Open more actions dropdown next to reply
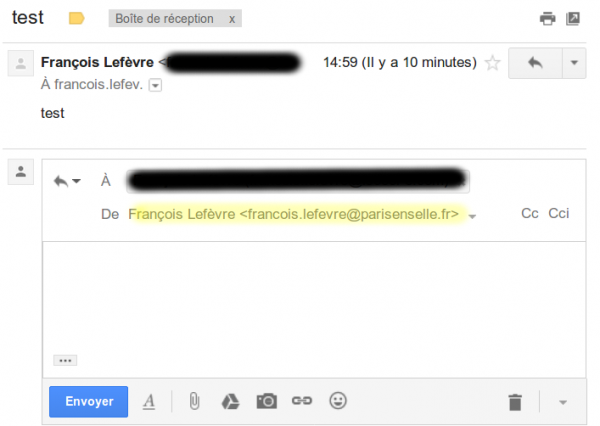This screenshot has width=600, height=426. [x=574, y=63]
